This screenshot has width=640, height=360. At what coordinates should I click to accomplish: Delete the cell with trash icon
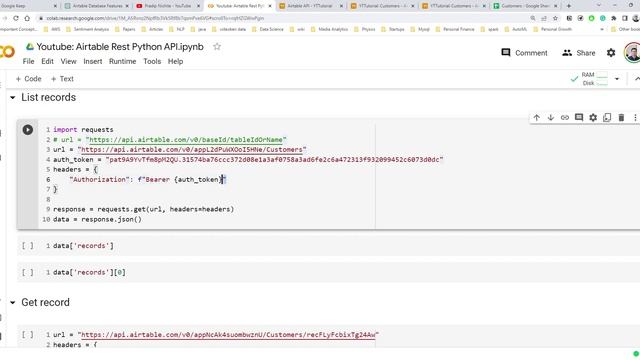(x=621, y=118)
